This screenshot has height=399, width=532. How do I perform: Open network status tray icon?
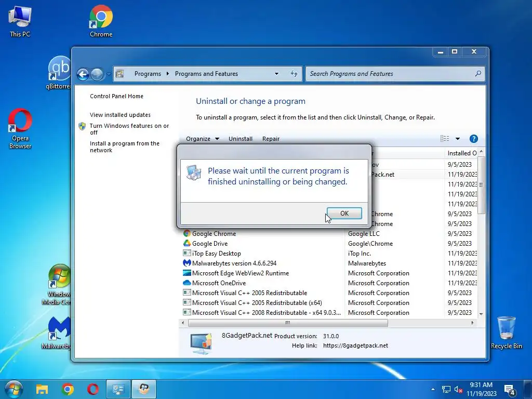[446, 389]
